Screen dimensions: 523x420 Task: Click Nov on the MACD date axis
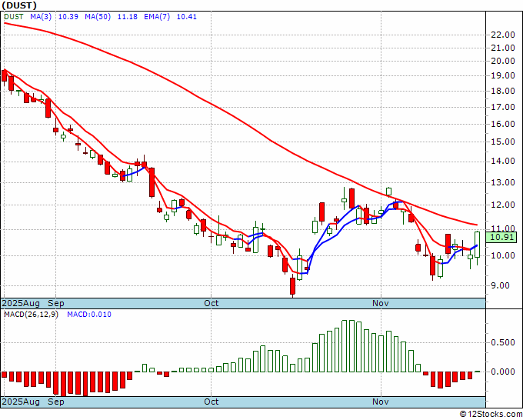(x=381, y=402)
